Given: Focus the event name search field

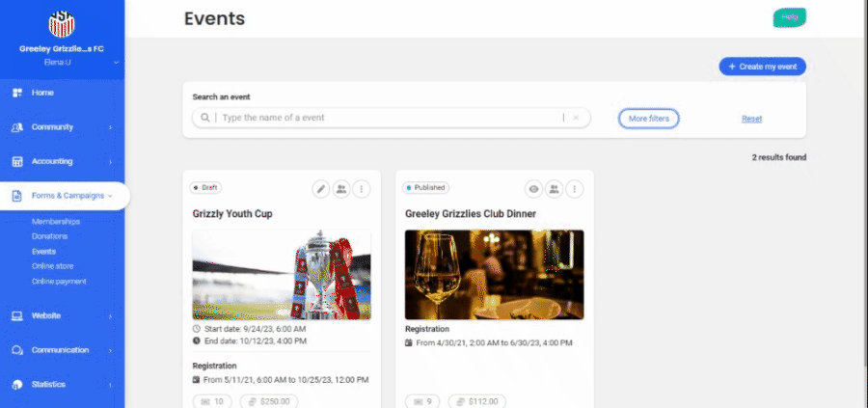Looking at the screenshot, I should click(392, 118).
